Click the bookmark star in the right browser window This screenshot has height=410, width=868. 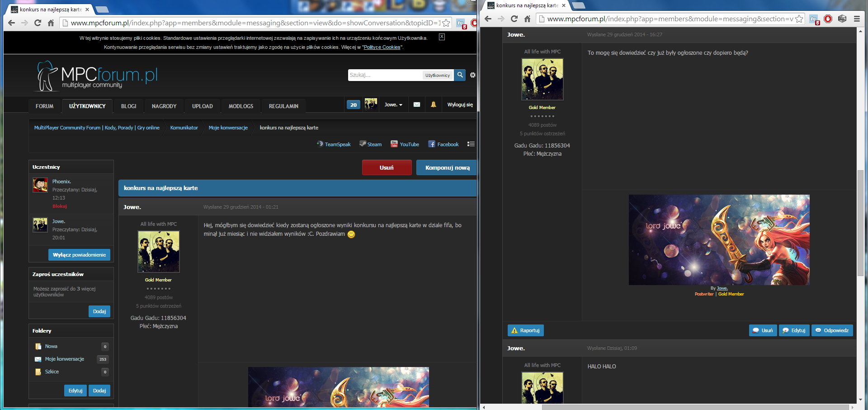click(799, 19)
